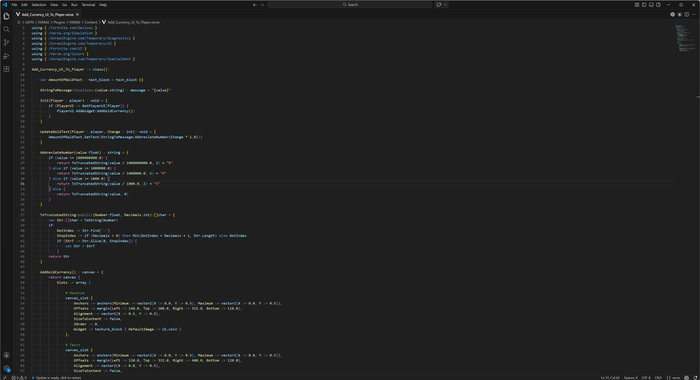Click the Search command center field
The height and width of the screenshot is (380, 700).
pos(350,4)
